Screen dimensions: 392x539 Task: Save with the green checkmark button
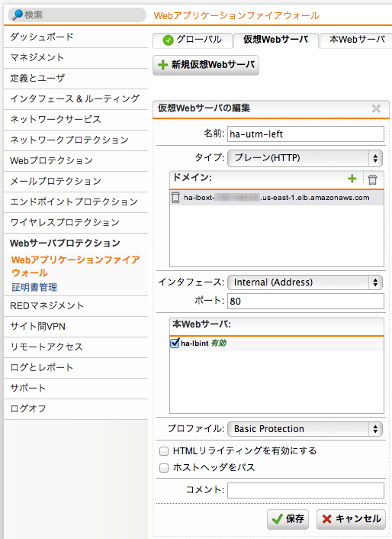click(x=288, y=519)
